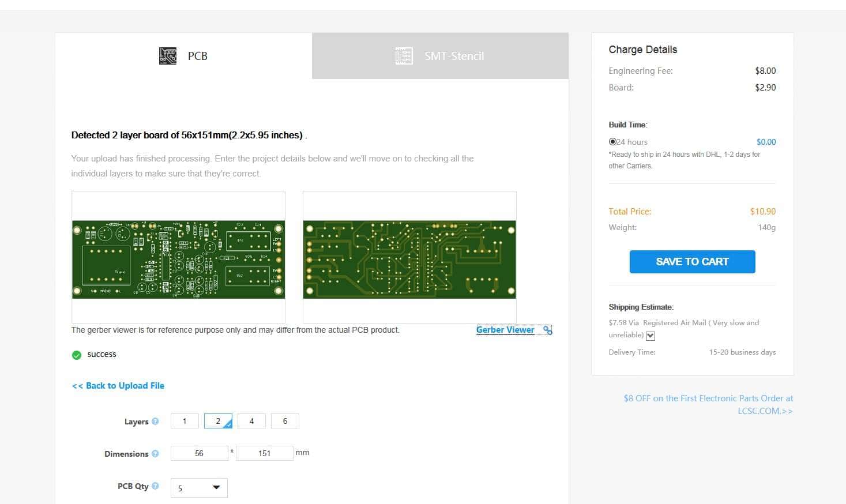Choose 1 layer option

tap(185, 421)
